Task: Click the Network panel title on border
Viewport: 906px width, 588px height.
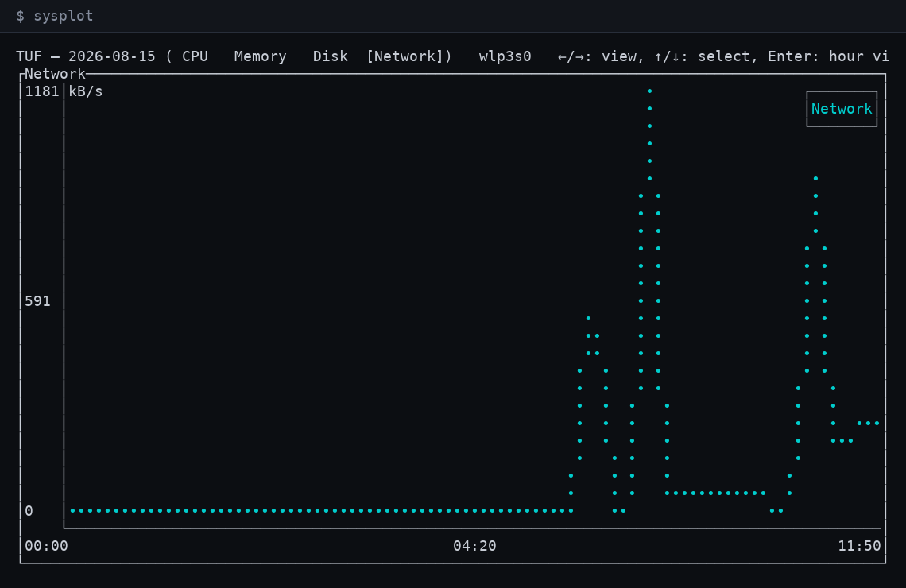Action: pyautogui.click(x=55, y=74)
